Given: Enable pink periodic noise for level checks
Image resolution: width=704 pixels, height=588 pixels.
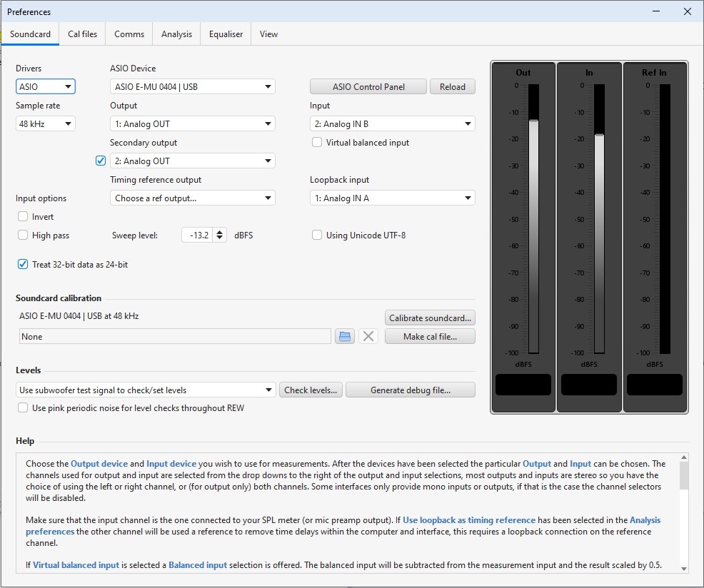Looking at the screenshot, I should point(23,407).
